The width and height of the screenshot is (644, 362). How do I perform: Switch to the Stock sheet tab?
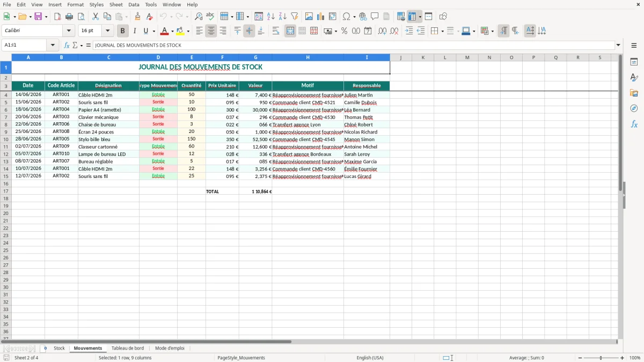point(59,349)
